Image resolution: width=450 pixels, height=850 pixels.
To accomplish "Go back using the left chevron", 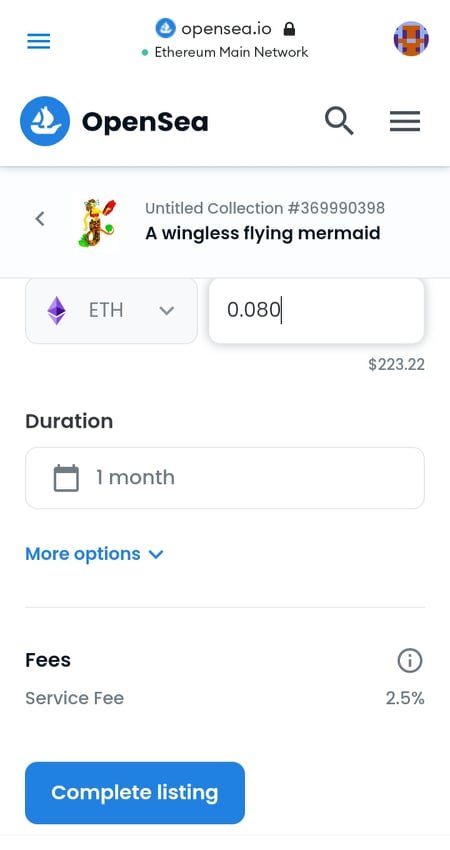I will coord(40,218).
